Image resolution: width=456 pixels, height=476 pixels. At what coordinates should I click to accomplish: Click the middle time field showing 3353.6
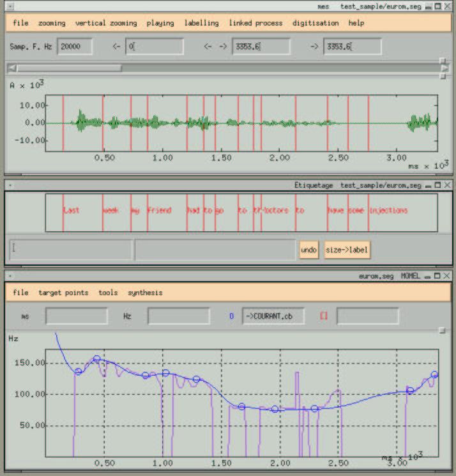point(261,47)
